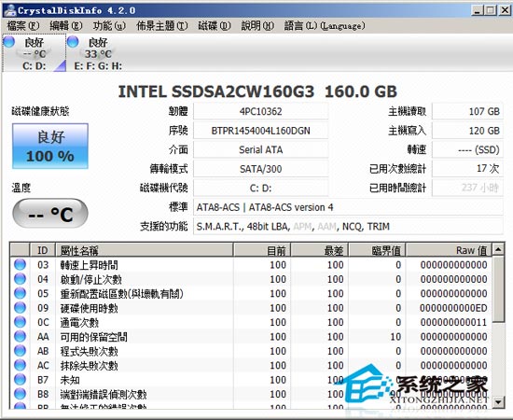
Task: Click the power on hours value 237 小時
Action: tap(467, 188)
